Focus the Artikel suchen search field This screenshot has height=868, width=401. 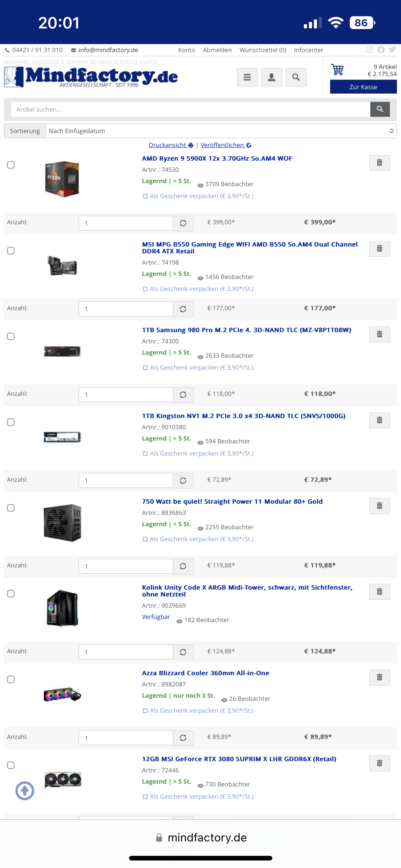coord(191,109)
